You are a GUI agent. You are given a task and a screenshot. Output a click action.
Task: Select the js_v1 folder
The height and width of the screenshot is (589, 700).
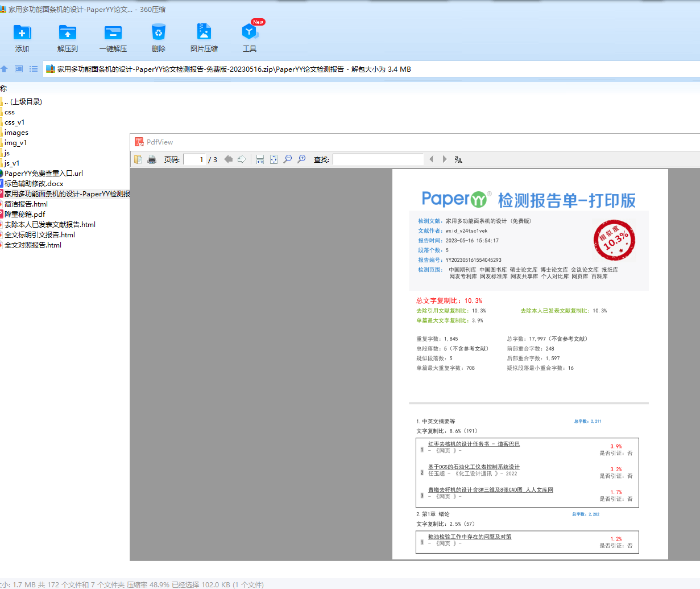click(11, 163)
